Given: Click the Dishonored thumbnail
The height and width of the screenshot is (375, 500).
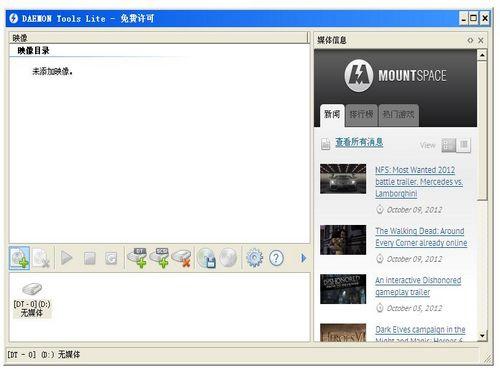Looking at the screenshot, I should [x=343, y=289].
